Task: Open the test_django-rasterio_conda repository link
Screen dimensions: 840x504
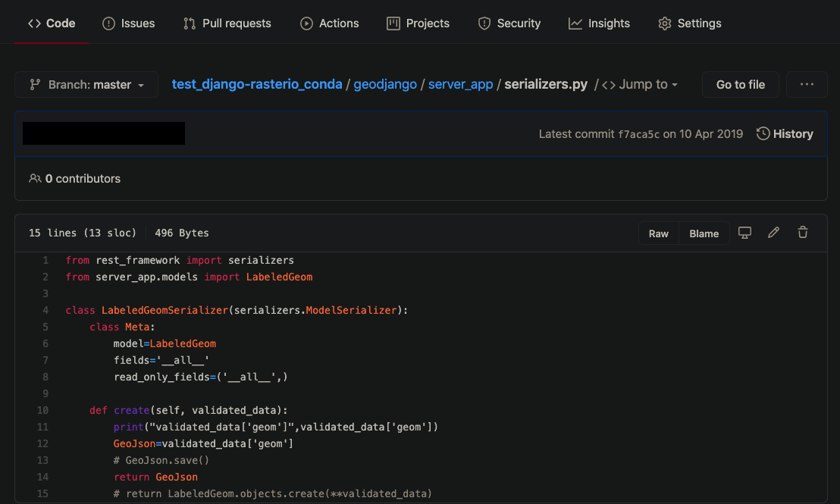Action: [x=257, y=85]
